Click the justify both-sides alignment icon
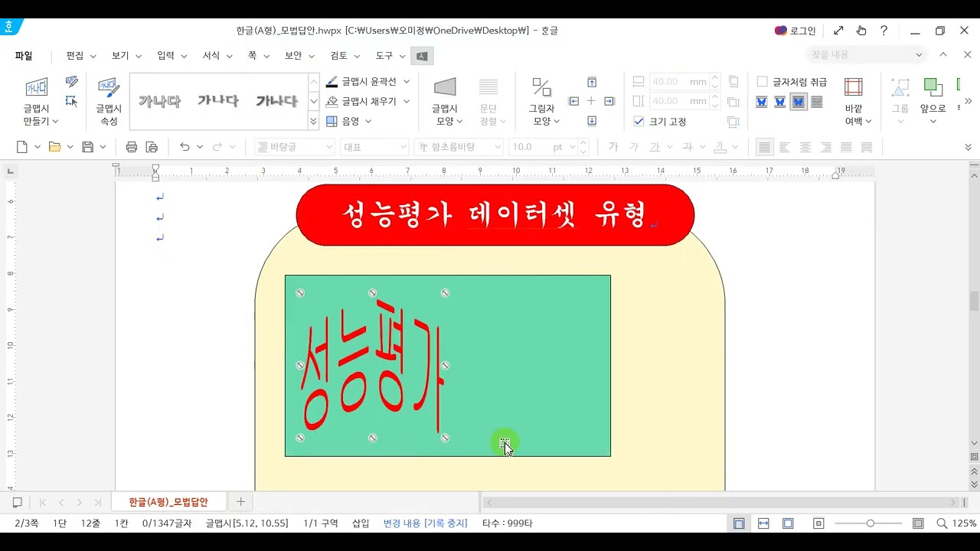The height and width of the screenshot is (551, 980). pyautogui.click(x=764, y=147)
